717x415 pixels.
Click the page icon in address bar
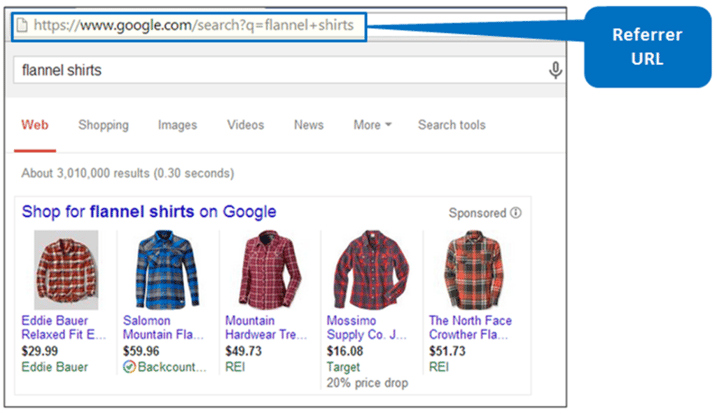tap(21, 25)
